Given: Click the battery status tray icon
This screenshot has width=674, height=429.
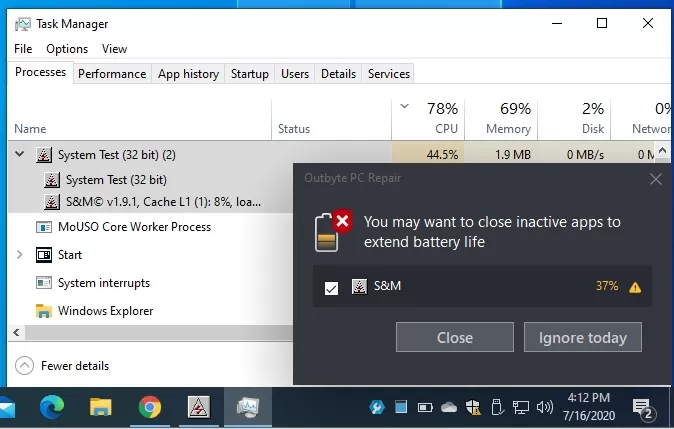Looking at the screenshot, I should click(x=425, y=407).
